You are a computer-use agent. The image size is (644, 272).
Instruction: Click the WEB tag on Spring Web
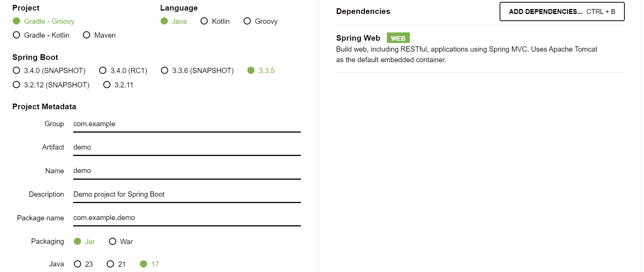[x=398, y=38]
